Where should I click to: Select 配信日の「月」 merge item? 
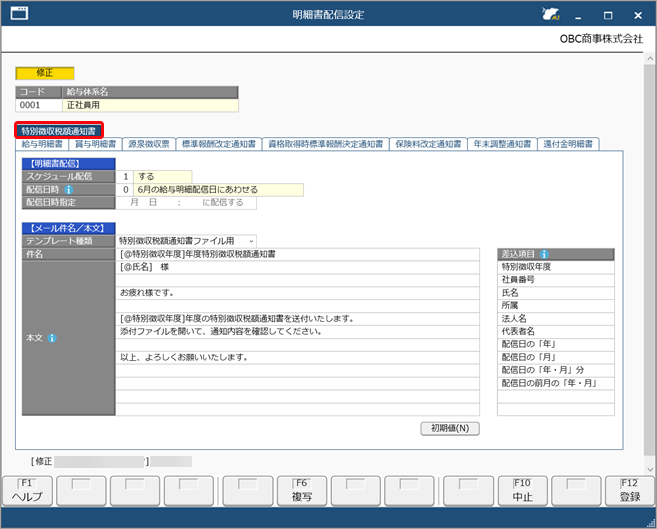point(556,358)
